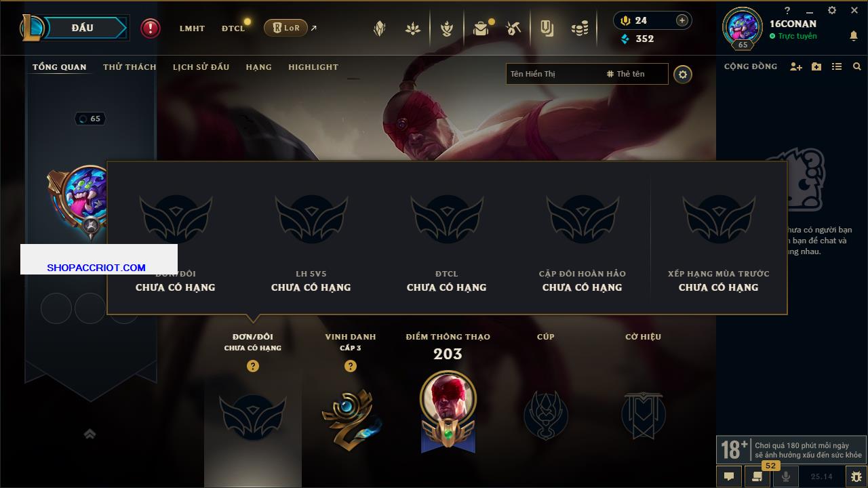Click the bug report icon at bottom right
Viewport: 868px width, 488px height.
click(856, 476)
